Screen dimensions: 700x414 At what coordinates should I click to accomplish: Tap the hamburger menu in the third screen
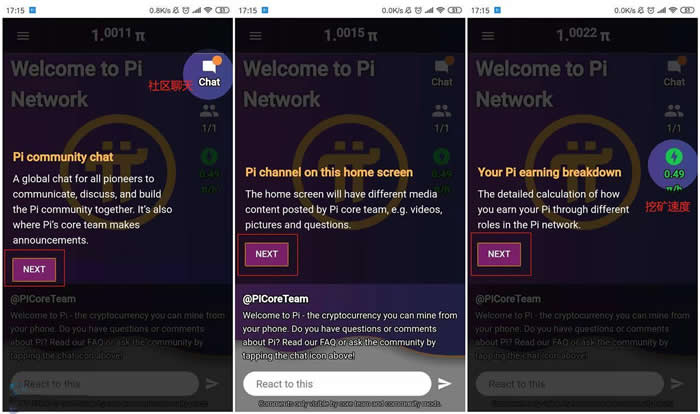click(488, 36)
